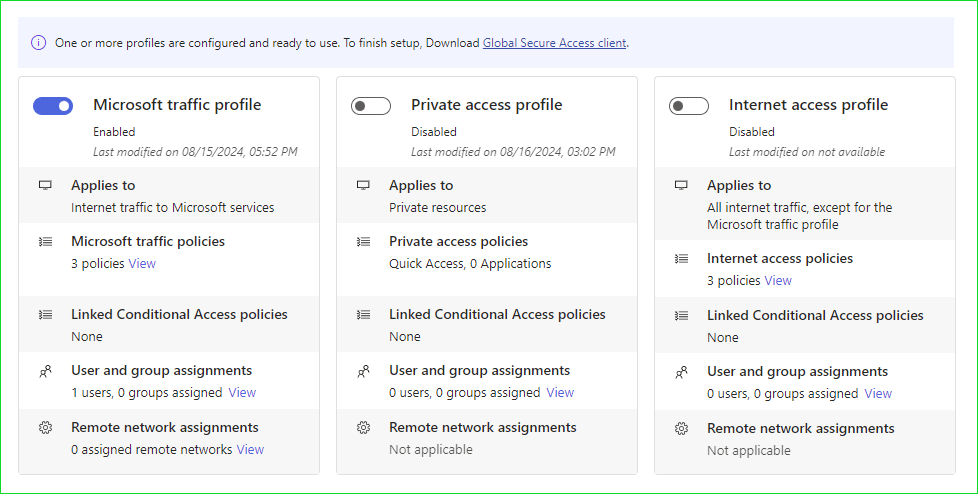View Private access user and group assignments
The width and height of the screenshot is (978, 494).
tap(560, 392)
